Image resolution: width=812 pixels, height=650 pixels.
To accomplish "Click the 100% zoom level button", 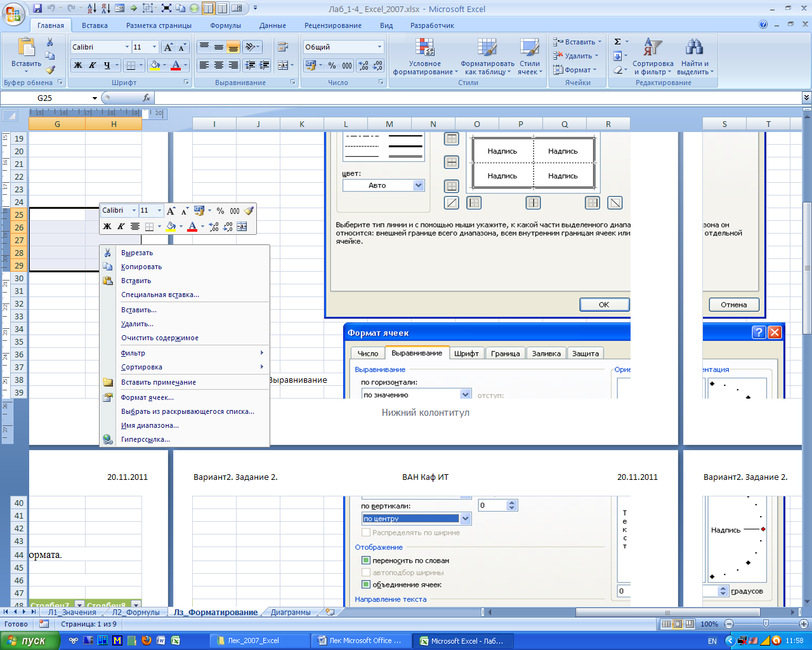I will tap(709, 624).
